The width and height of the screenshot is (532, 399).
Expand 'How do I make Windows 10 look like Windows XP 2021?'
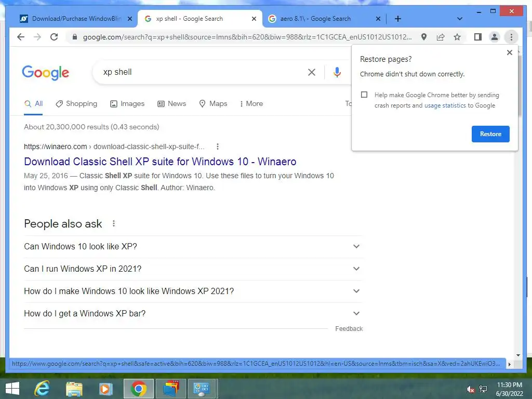pos(193,291)
